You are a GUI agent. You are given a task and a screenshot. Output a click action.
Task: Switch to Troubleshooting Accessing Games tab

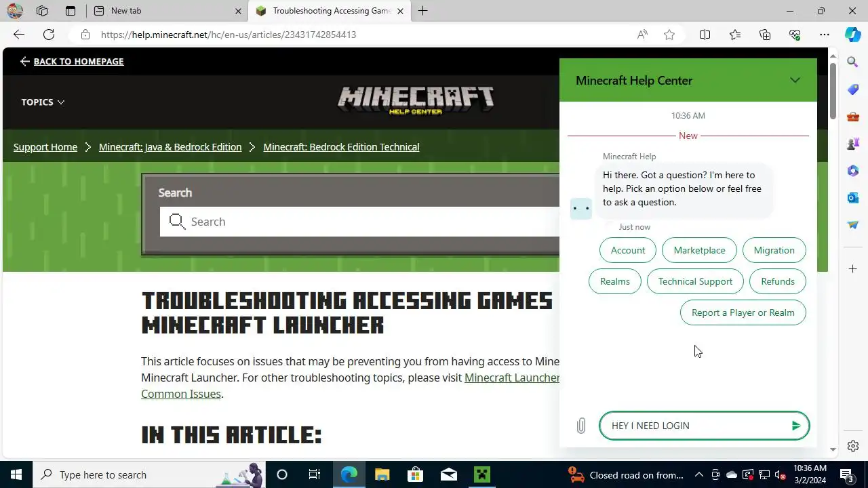(x=330, y=11)
